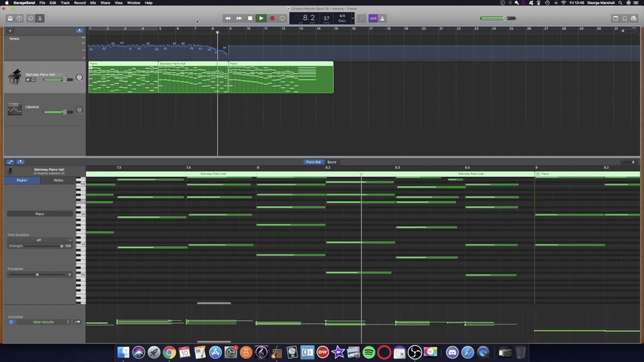Open the Share menu
Viewport: 644px width, 362px height.
(105, 3)
